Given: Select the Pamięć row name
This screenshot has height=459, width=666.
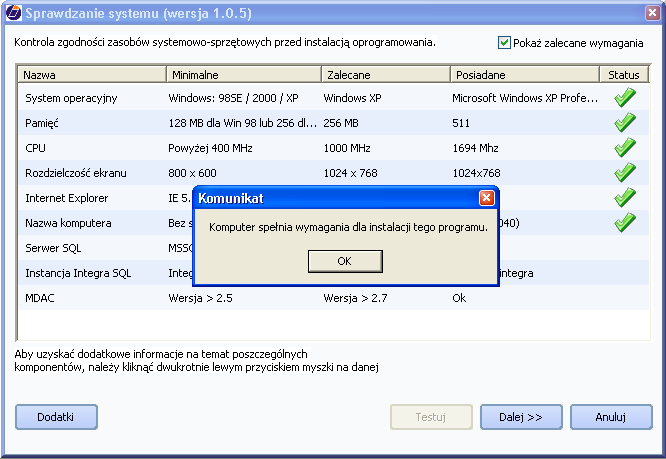Looking at the screenshot, I should (42, 123).
